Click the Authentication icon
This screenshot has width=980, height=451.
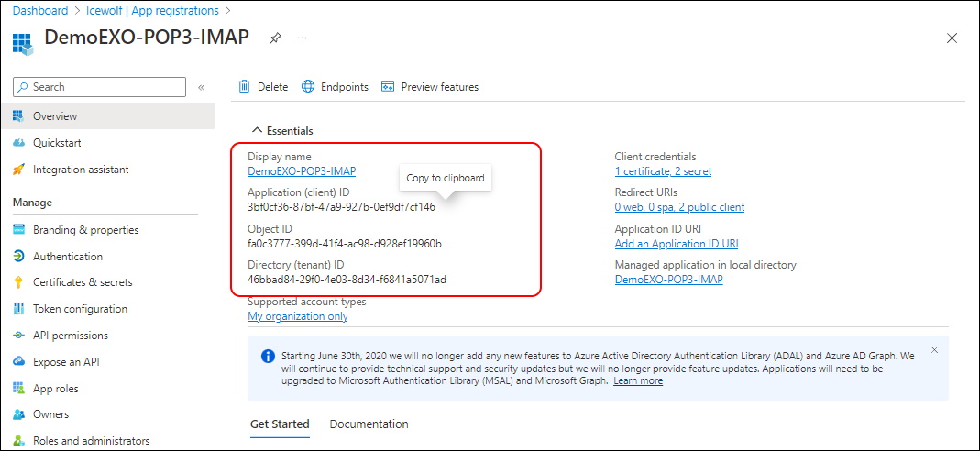(x=18, y=256)
